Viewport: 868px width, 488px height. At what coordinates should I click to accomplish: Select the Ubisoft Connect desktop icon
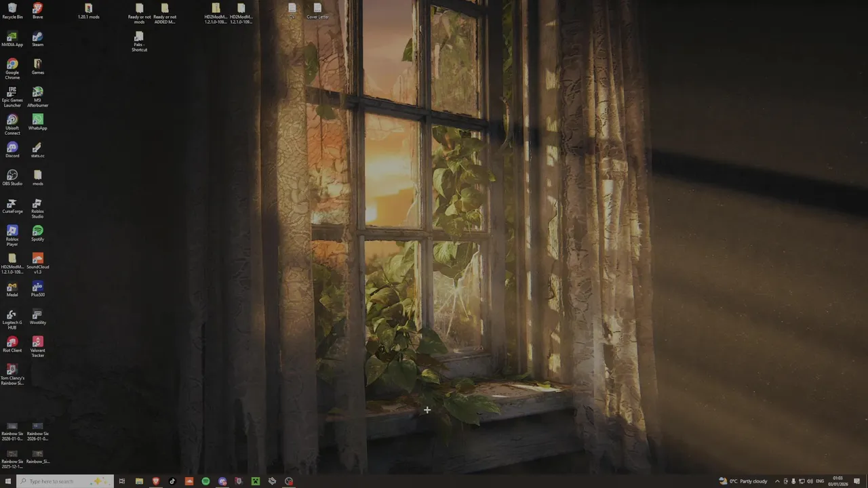pos(12,125)
